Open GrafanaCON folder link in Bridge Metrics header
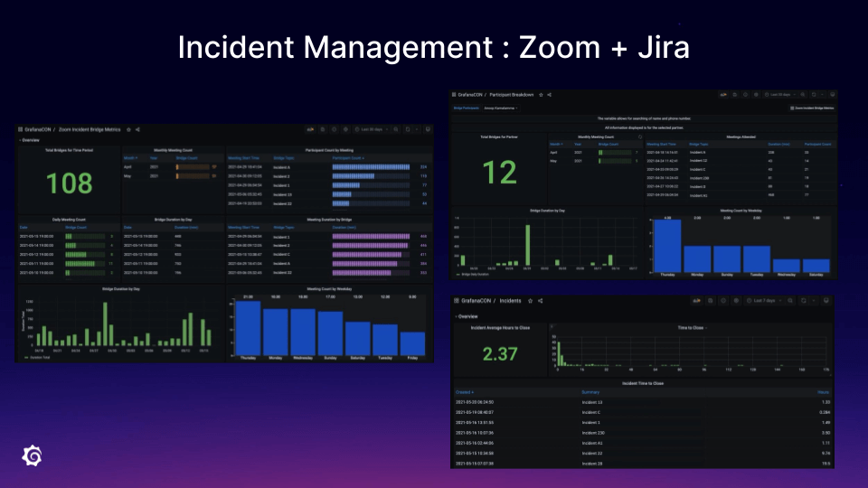The width and height of the screenshot is (868, 488). (37, 129)
